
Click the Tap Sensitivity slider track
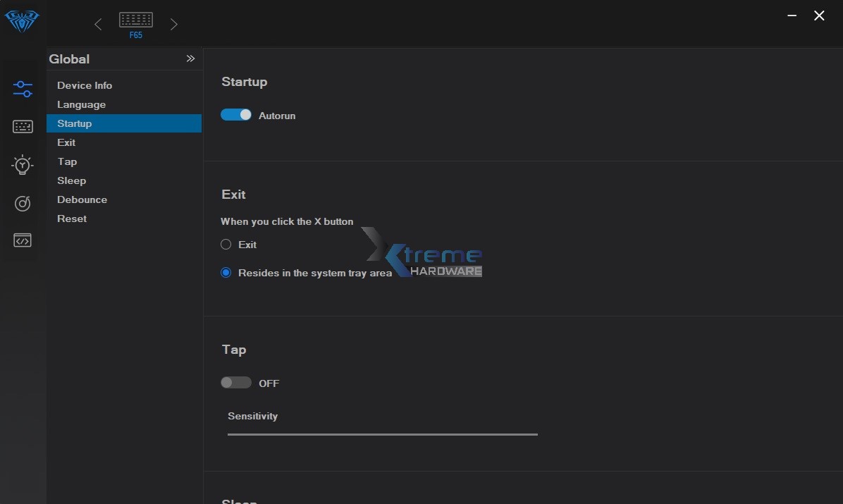point(382,434)
